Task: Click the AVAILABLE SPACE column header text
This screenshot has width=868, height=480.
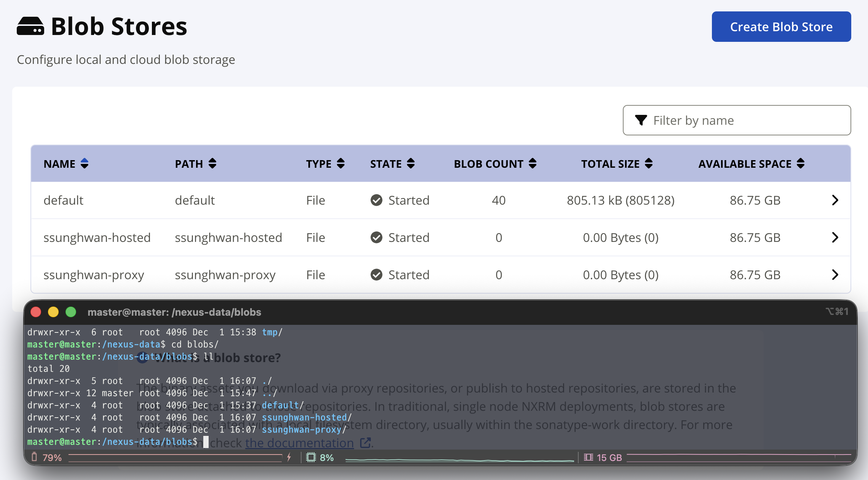Action: (x=745, y=164)
